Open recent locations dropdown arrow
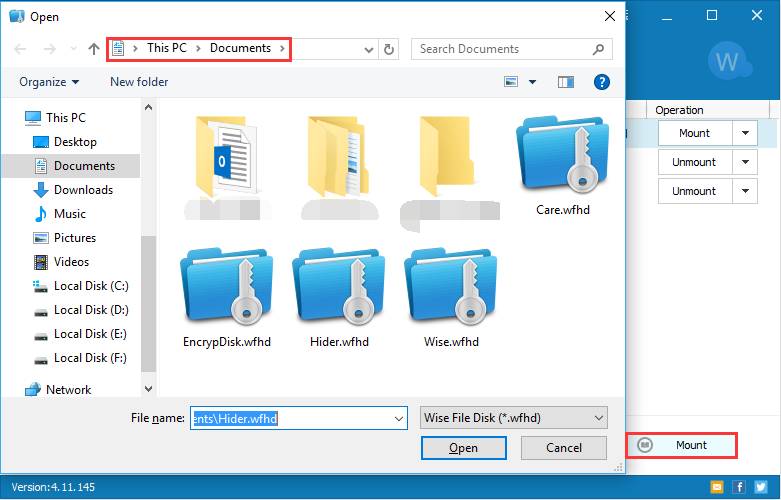This screenshot has height=500, width=781. [x=73, y=49]
